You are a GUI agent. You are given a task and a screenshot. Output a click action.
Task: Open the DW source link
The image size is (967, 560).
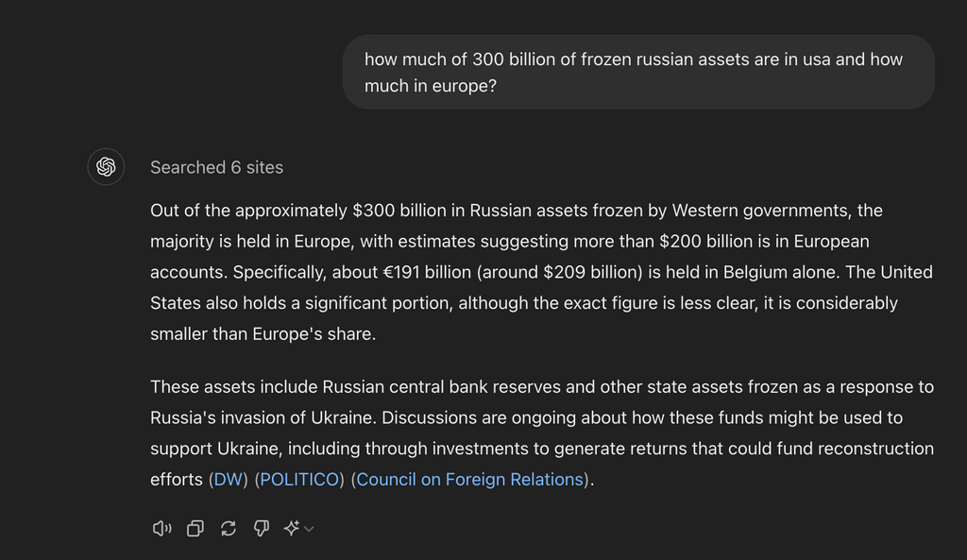click(229, 479)
